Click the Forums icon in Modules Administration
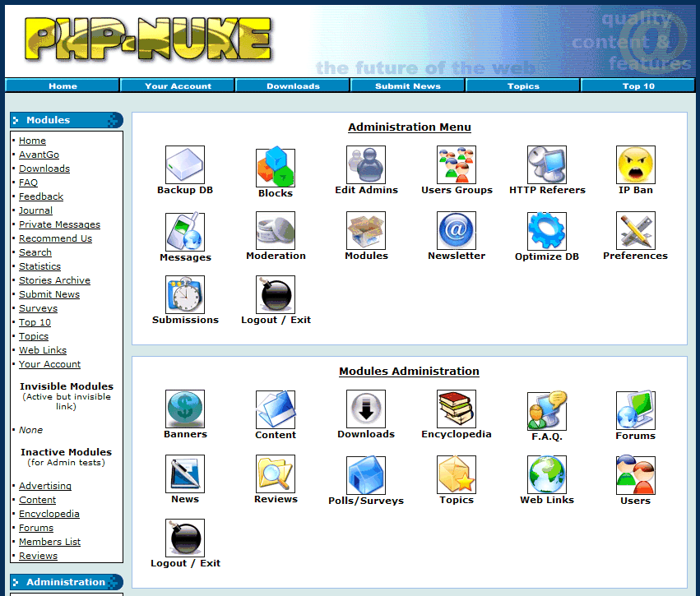The width and height of the screenshot is (700, 596). pos(636,410)
